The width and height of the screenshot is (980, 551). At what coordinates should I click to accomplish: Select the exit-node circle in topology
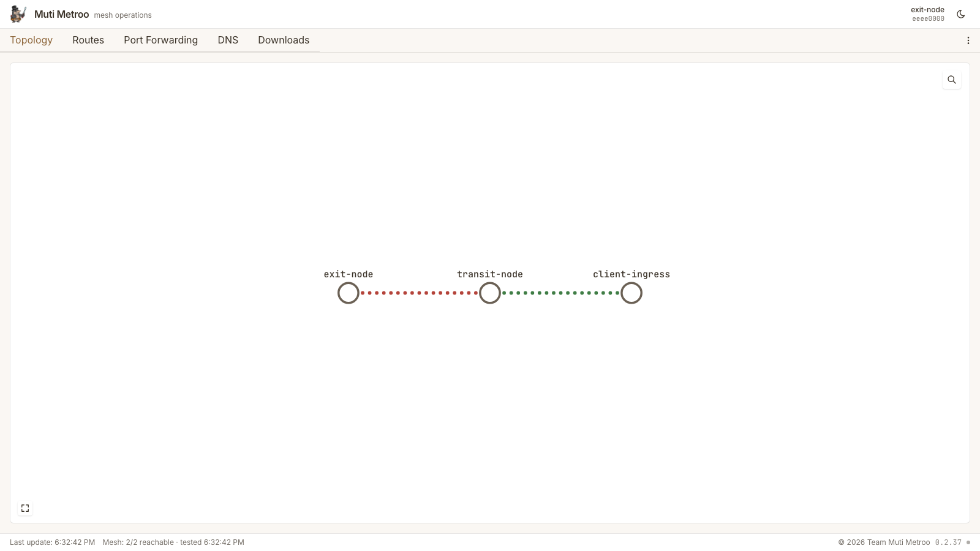349,293
